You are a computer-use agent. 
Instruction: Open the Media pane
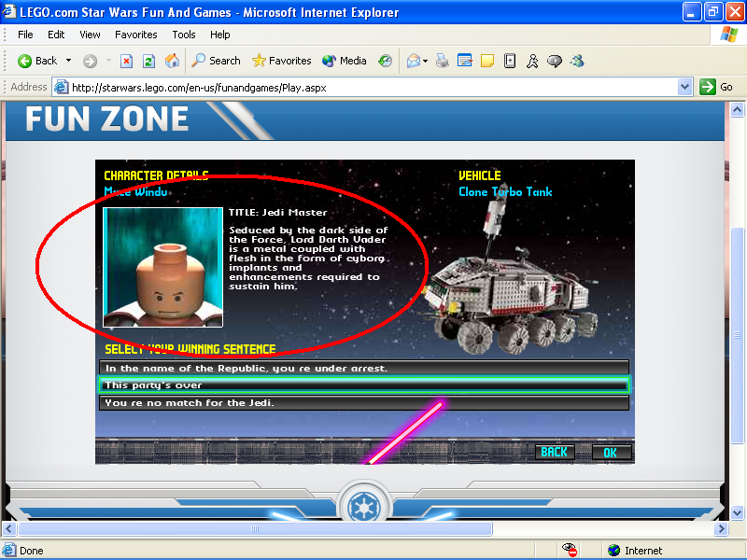(345, 61)
